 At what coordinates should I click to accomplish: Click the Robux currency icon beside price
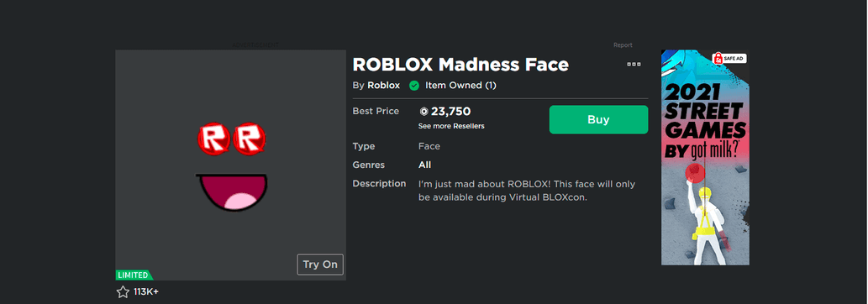click(x=424, y=112)
